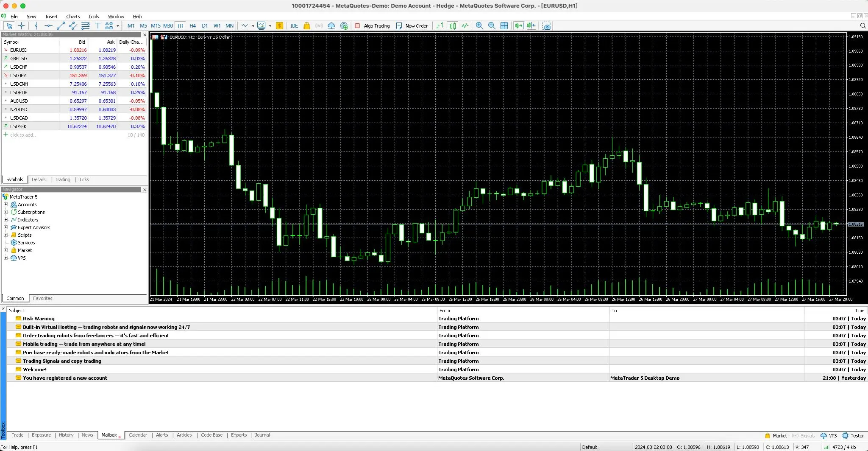The image size is (868, 451).
Task: Pick the vertical line drawing tool
Action: click(x=36, y=26)
